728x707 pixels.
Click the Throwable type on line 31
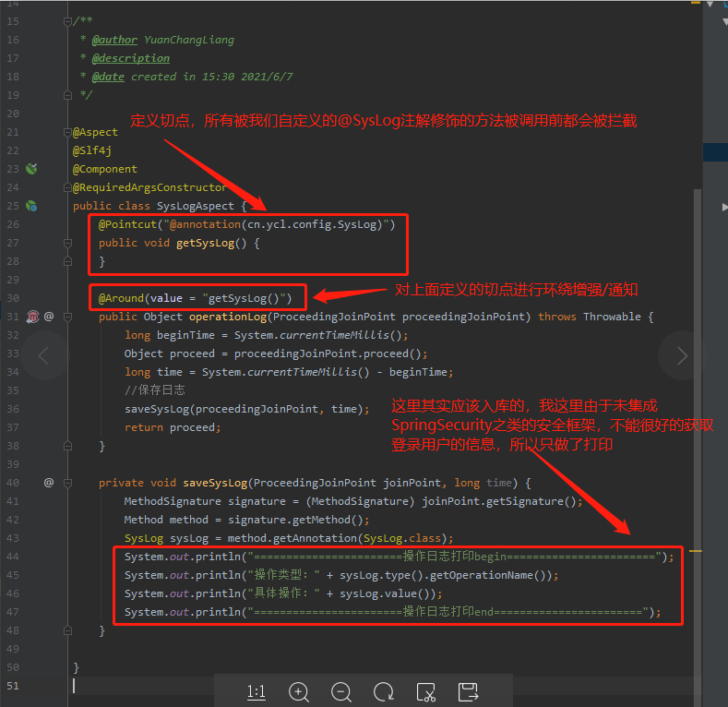coord(612,317)
